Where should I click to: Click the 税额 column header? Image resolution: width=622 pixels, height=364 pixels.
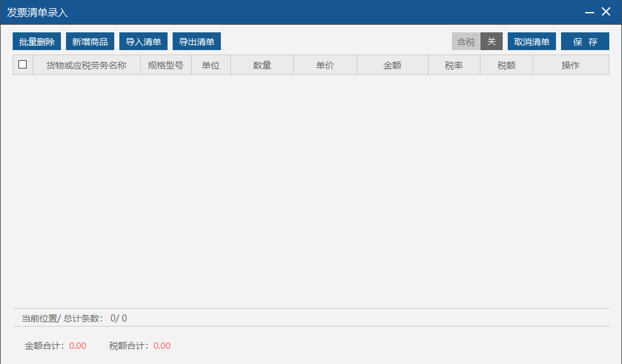point(506,65)
